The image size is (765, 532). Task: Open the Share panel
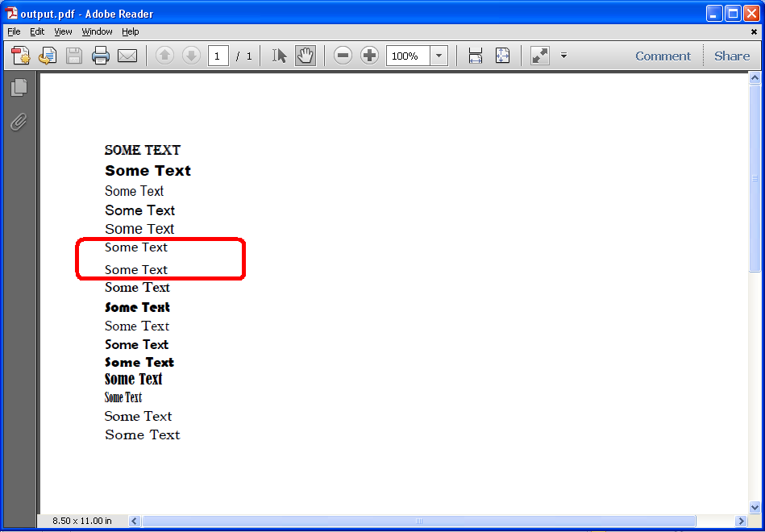tap(731, 56)
